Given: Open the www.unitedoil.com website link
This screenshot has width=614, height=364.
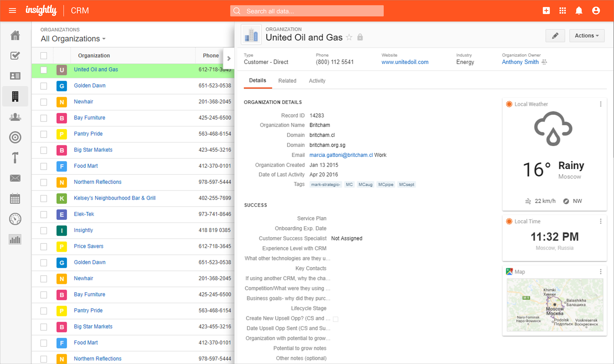Looking at the screenshot, I should [405, 62].
